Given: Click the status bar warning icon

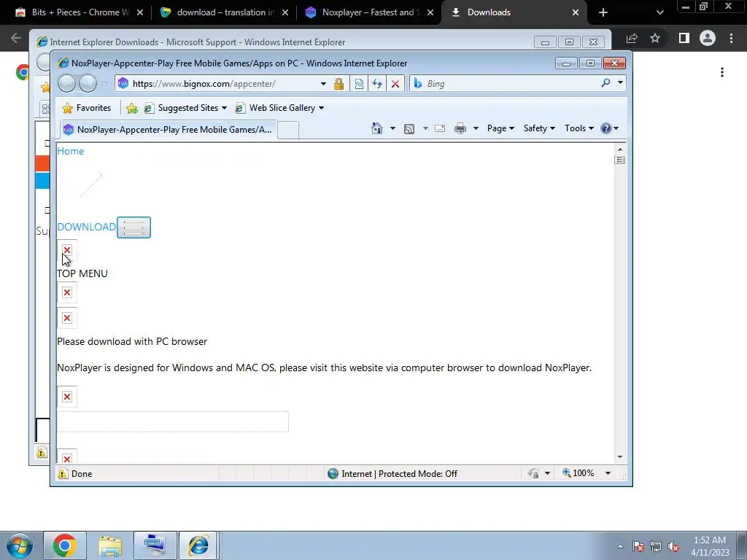Looking at the screenshot, I should tap(63, 473).
